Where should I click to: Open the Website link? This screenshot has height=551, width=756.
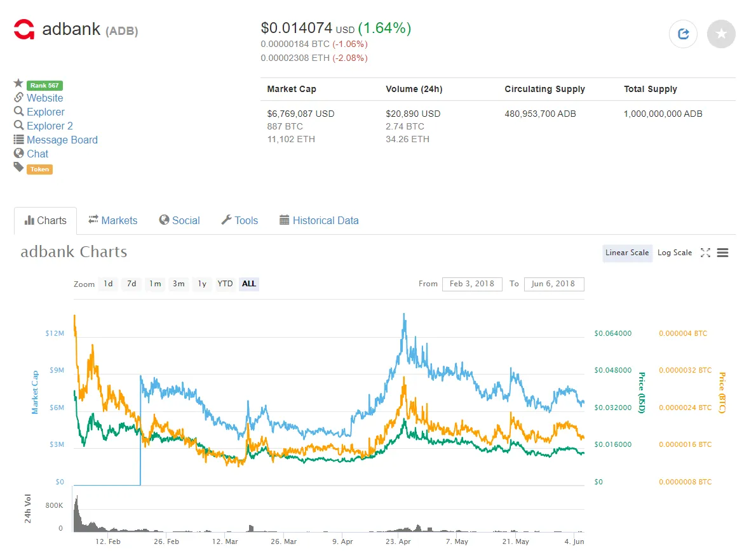(x=45, y=98)
